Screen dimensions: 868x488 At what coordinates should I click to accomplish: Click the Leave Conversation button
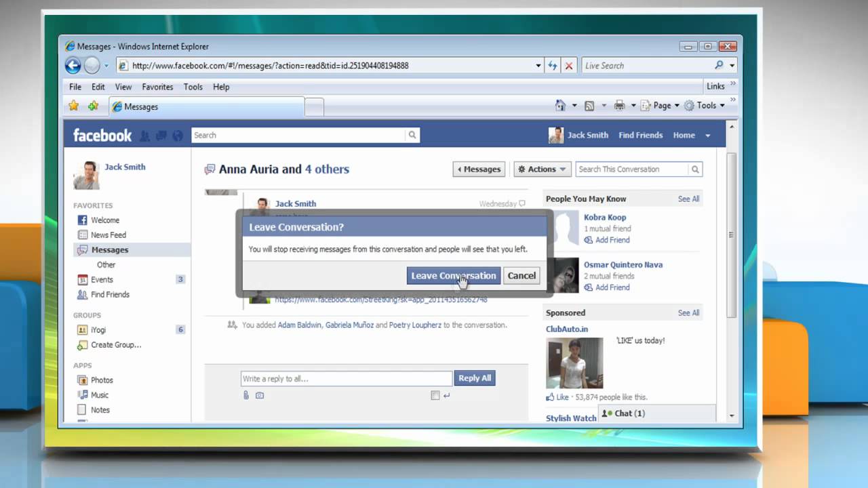coord(454,275)
